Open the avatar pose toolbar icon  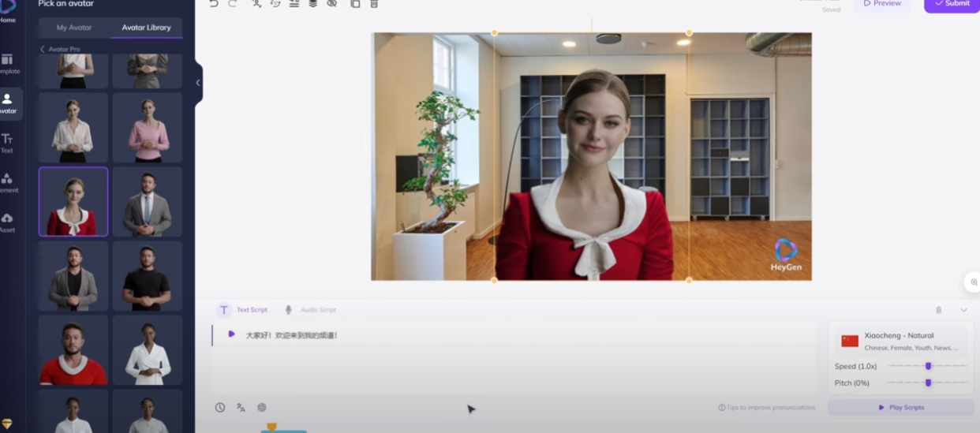click(x=256, y=4)
